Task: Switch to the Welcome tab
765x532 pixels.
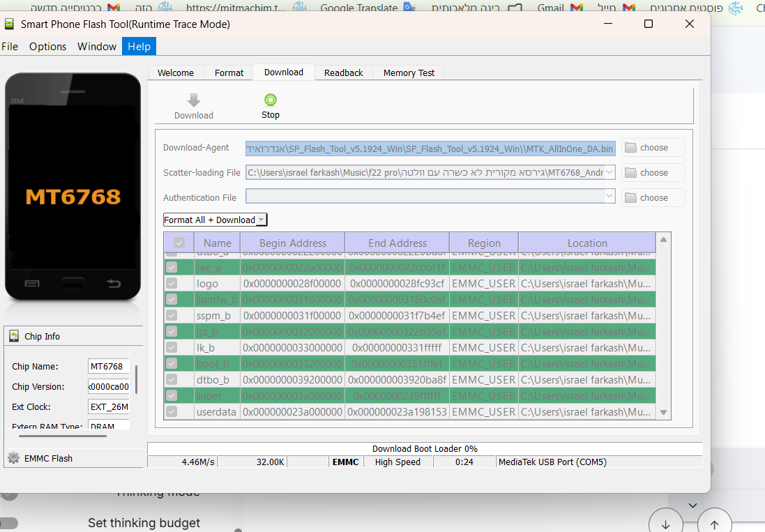Action: coord(176,73)
